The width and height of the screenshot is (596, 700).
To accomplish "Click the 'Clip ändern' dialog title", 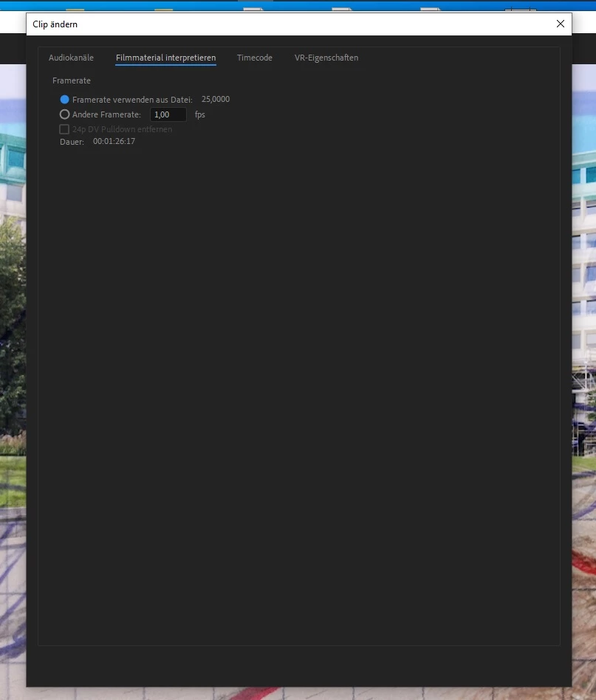I will pos(55,24).
